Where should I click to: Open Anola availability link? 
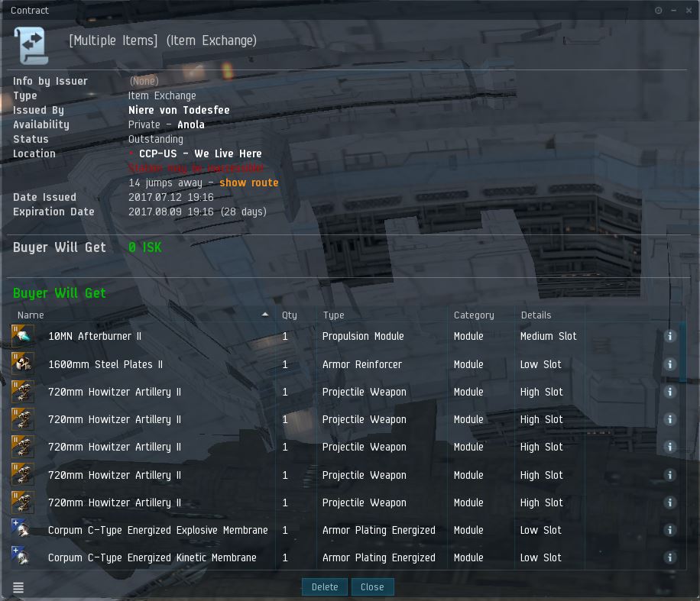[x=191, y=124]
